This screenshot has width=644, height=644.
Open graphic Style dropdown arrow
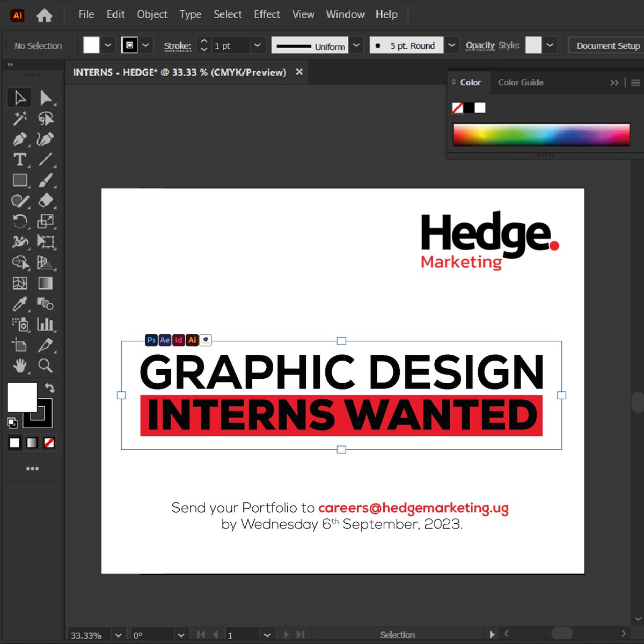point(550,46)
